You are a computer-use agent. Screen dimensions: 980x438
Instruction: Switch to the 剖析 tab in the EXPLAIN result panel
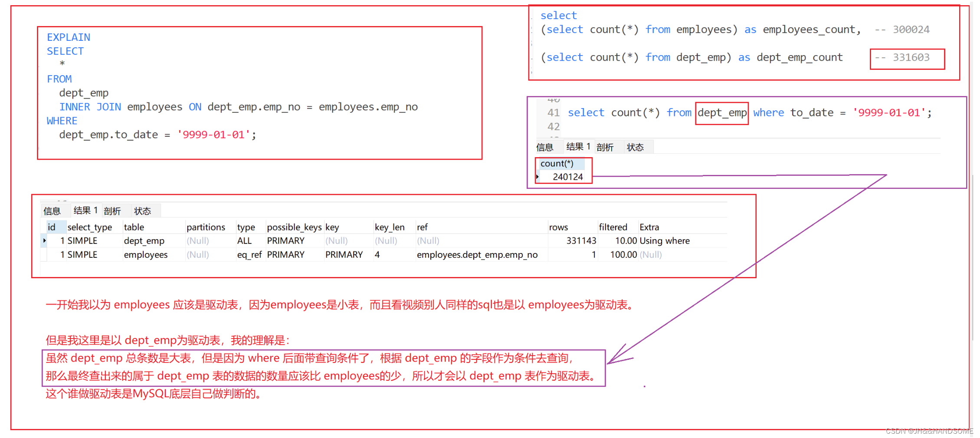pyautogui.click(x=112, y=211)
